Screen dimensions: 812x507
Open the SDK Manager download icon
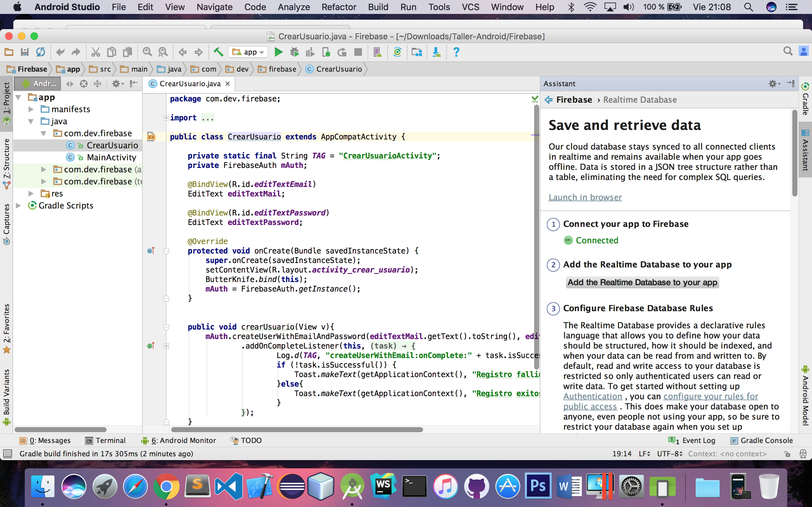tap(436, 52)
